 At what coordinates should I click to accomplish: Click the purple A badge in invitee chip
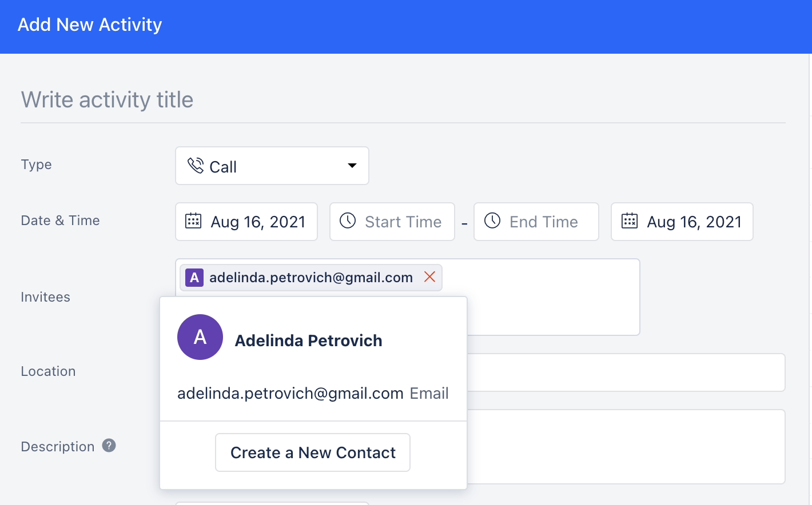pyautogui.click(x=194, y=278)
